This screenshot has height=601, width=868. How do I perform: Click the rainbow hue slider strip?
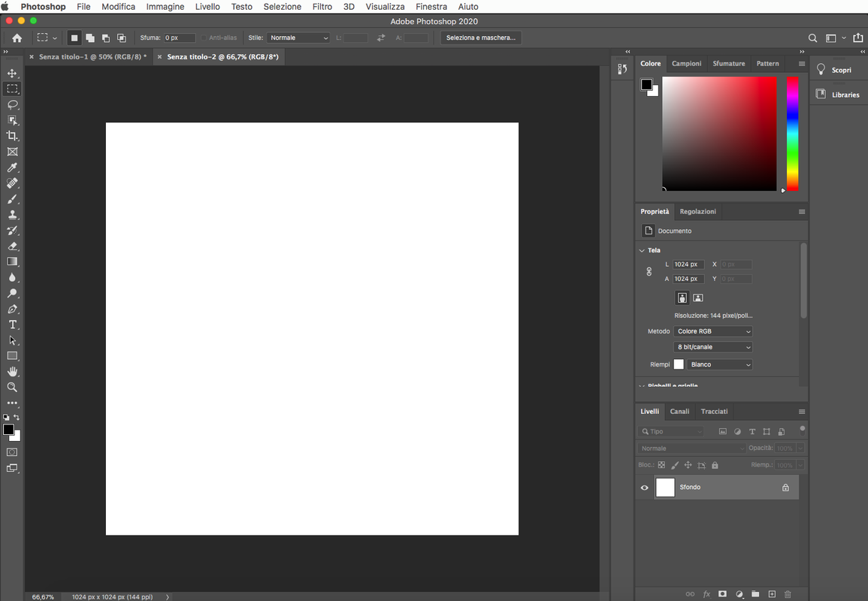[792, 134]
